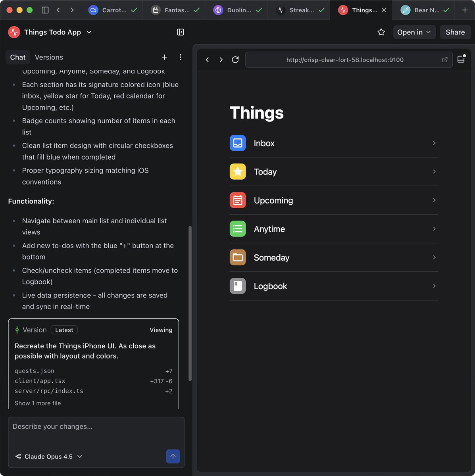Open chat options three-dot menu
Viewport: 475px width, 476px height.
[x=181, y=57]
